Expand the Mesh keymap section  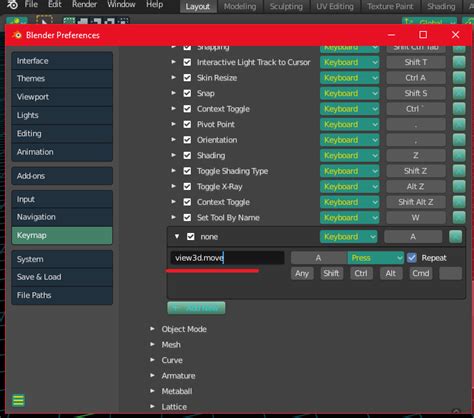pos(152,344)
